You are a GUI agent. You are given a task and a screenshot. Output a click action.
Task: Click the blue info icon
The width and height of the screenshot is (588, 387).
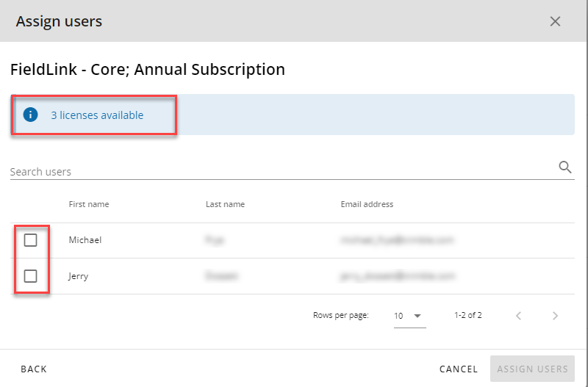(30, 115)
